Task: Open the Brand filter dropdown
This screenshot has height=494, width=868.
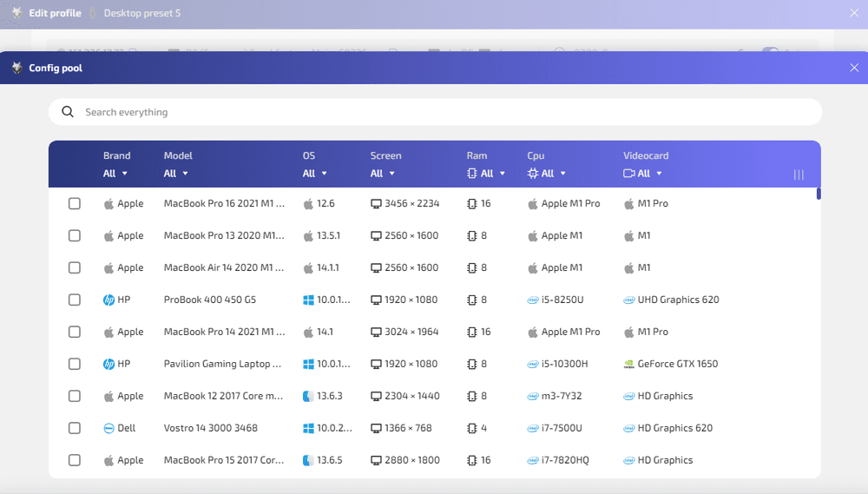Action: 115,174
